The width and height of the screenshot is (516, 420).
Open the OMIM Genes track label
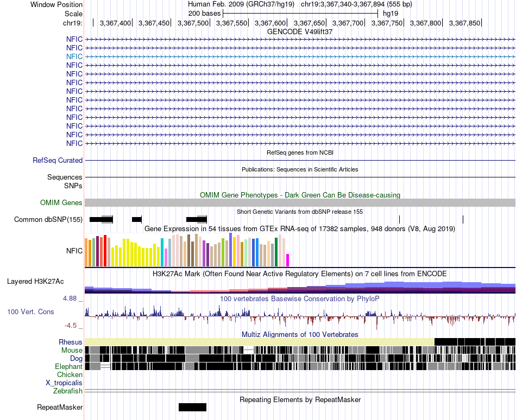point(61,202)
